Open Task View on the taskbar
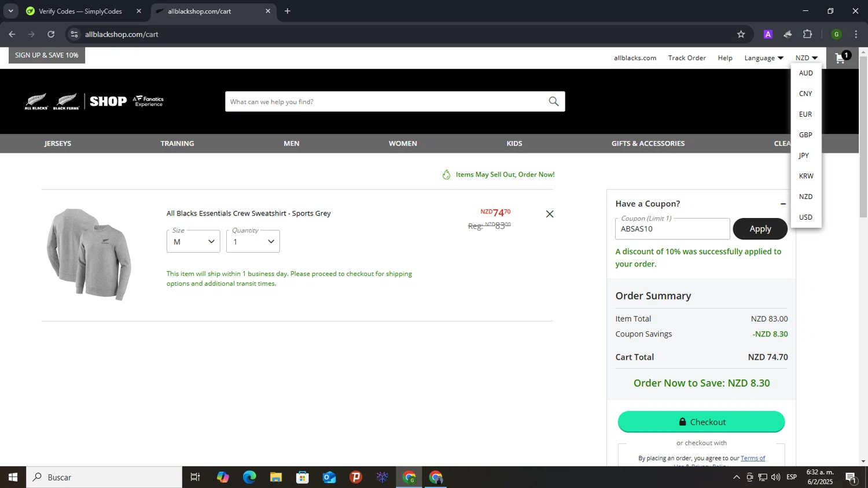The image size is (868, 488). click(x=195, y=477)
